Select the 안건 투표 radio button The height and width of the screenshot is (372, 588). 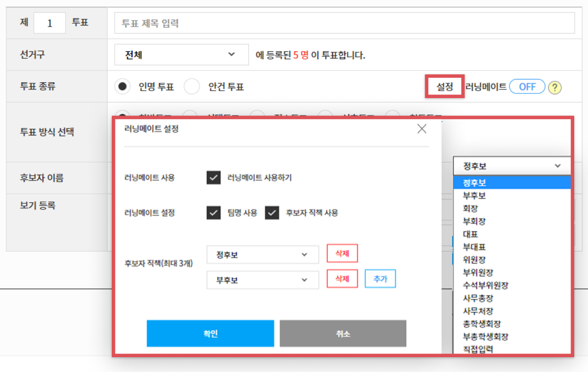[x=192, y=87]
